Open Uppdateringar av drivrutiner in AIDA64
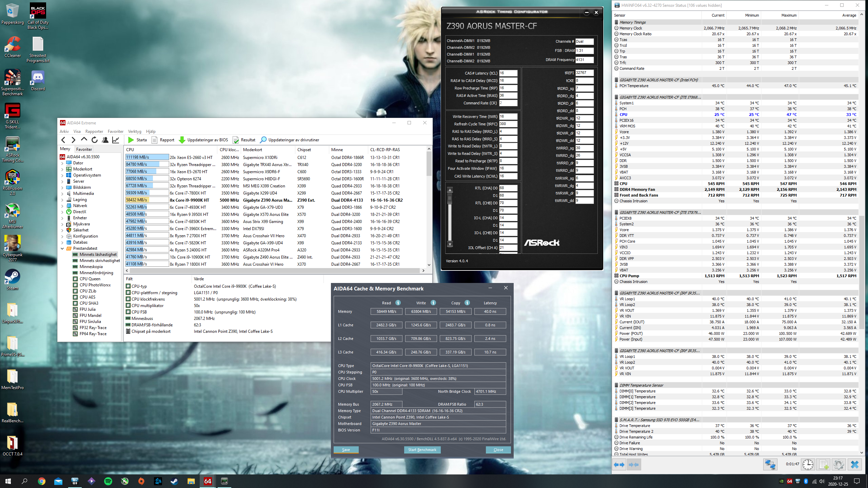Screen dimensions: 868x488 [x=290, y=140]
